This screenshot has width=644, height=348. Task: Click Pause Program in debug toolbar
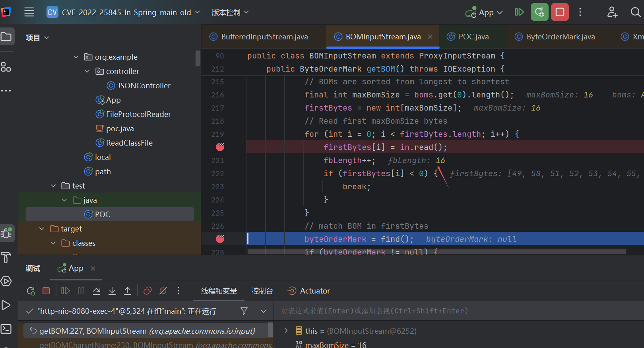(x=81, y=291)
